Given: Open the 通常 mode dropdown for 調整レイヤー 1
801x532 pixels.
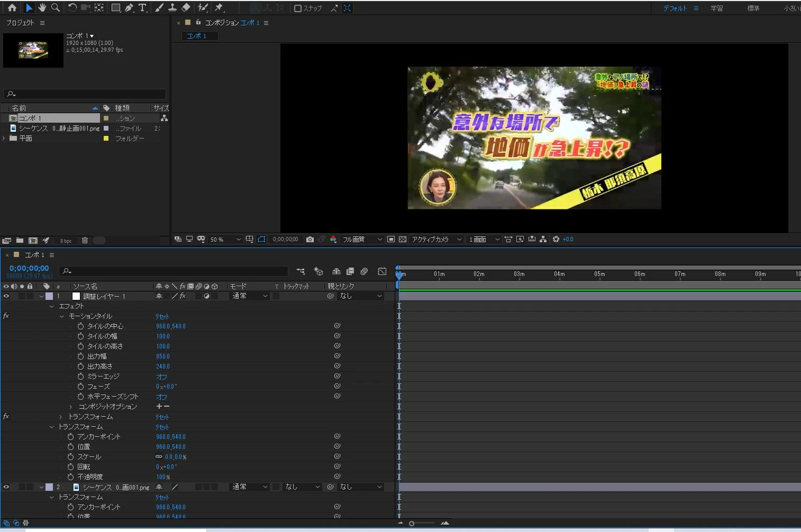Looking at the screenshot, I should click(x=250, y=296).
